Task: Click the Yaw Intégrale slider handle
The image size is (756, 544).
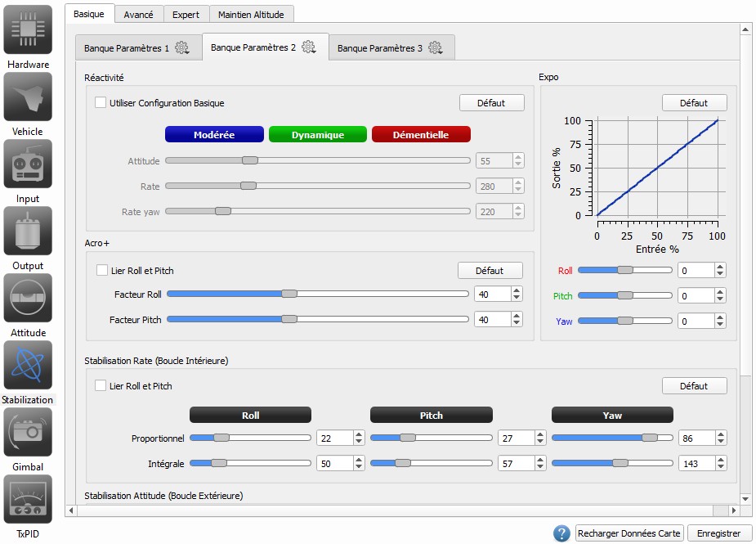Action: (620, 463)
